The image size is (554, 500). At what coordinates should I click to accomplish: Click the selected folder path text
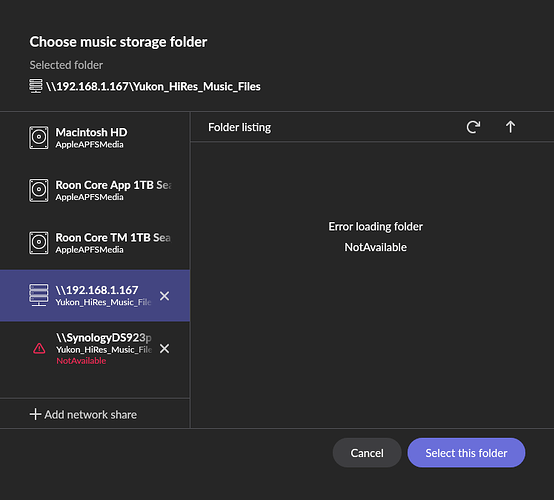(153, 86)
